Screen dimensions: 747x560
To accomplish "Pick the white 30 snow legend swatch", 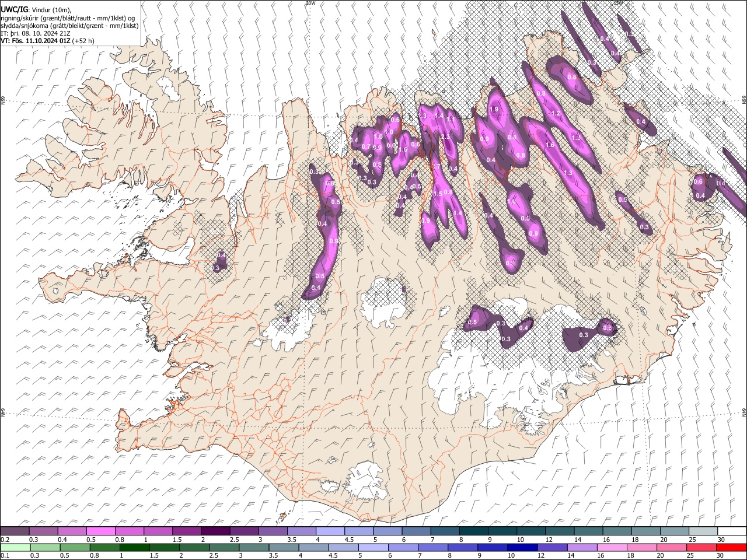I will click(732, 531).
